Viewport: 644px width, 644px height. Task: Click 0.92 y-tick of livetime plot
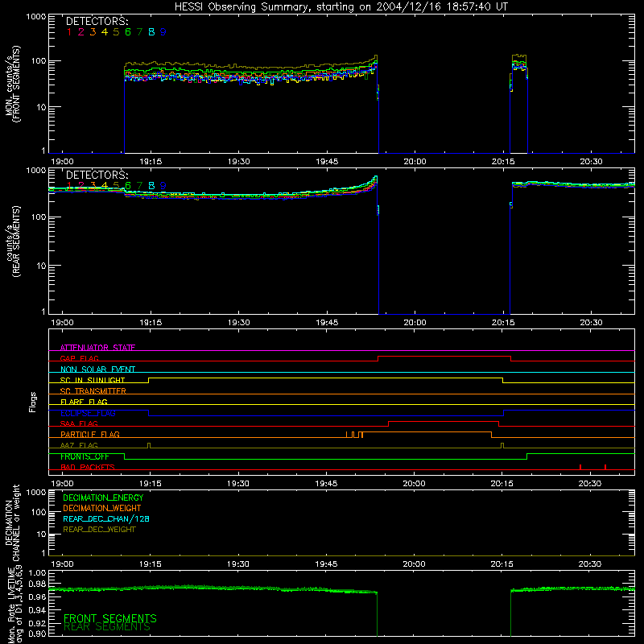[38, 621]
